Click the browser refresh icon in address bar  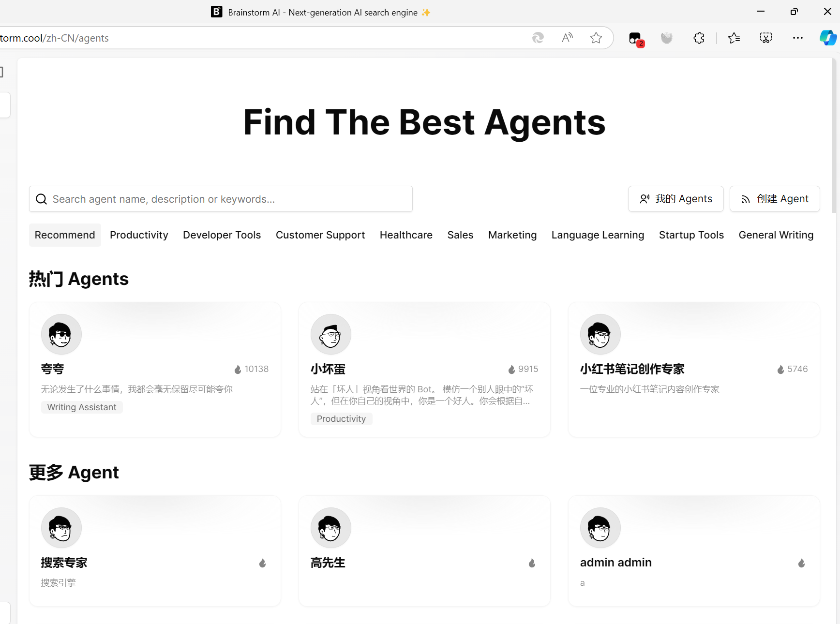(538, 38)
